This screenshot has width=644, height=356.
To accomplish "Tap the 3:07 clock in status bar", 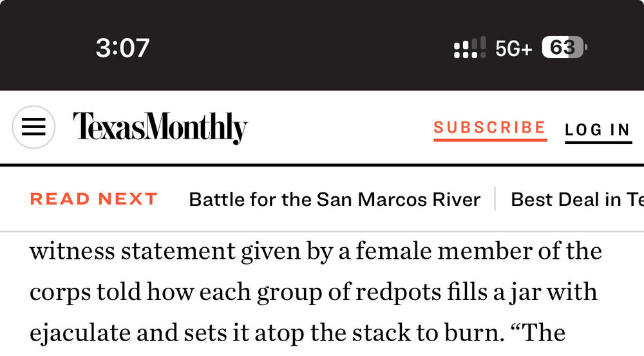I will click(122, 48).
